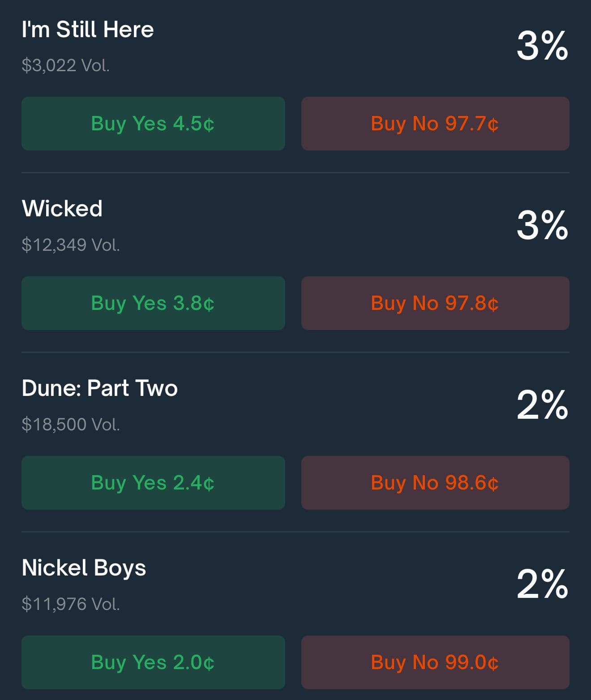Screen dimensions: 591x700
Task: Buy Yes on Dune: Part Two at 2.4¢
Action: 153,483
